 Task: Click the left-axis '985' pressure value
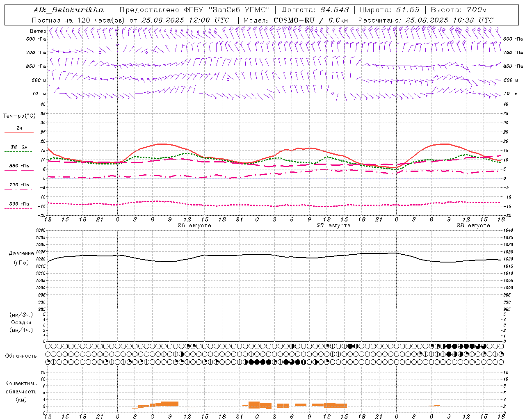[41, 309]
